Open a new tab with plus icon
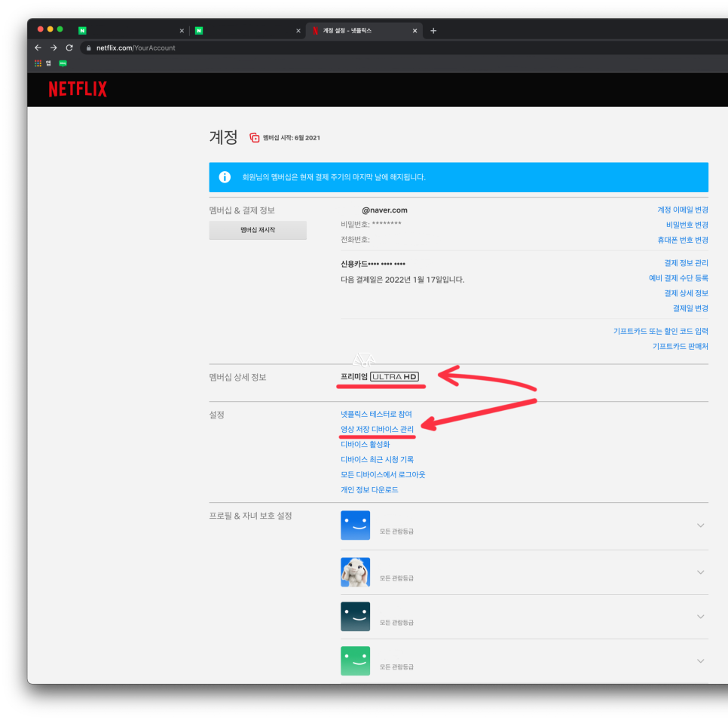The width and height of the screenshot is (728, 720). pos(433,31)
